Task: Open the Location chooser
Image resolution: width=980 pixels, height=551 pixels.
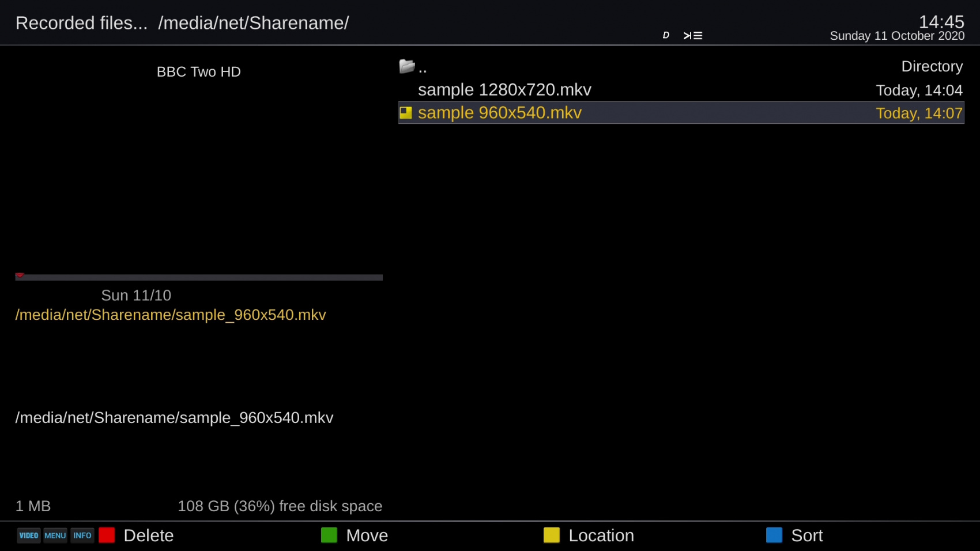Action: [601, 535]
